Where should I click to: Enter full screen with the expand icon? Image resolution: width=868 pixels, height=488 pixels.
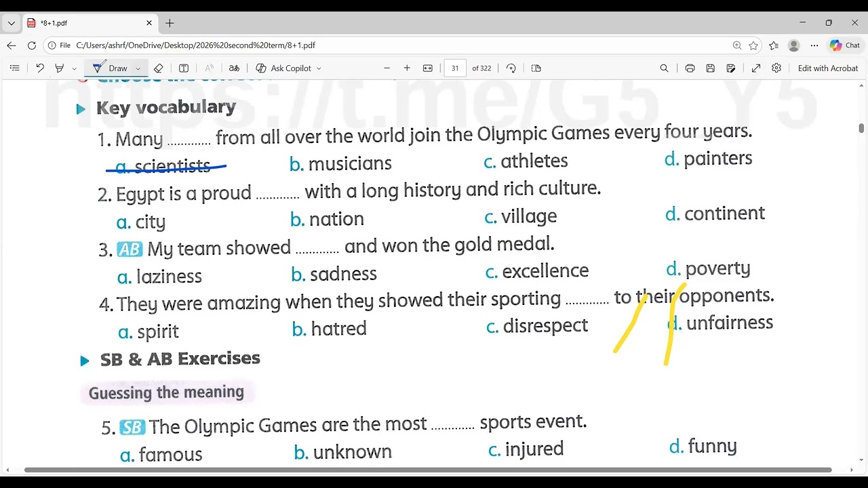pos(756,68)
